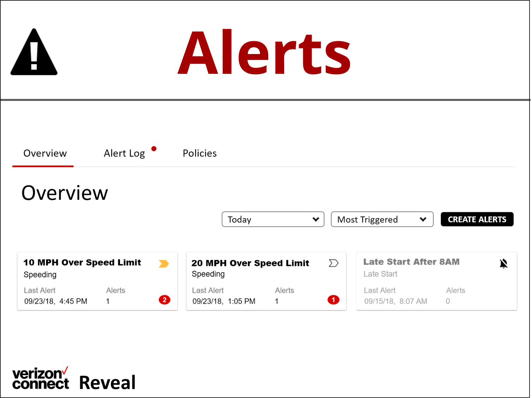Screen dimensions: 532x398
Task: Click the red badge showing 1
Action: [333, 300]
